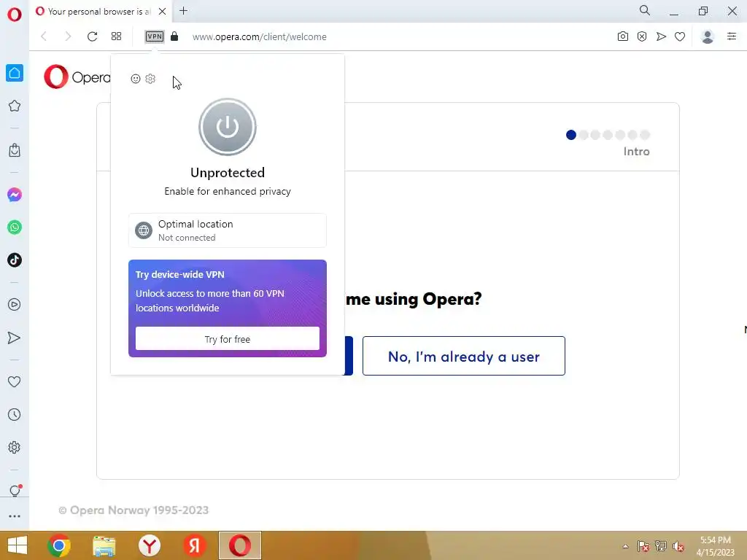Image resolution: width=747 pixels, height=560 pixels.
Task: Click No, I'm already a user
Action: tap(463, 356)
